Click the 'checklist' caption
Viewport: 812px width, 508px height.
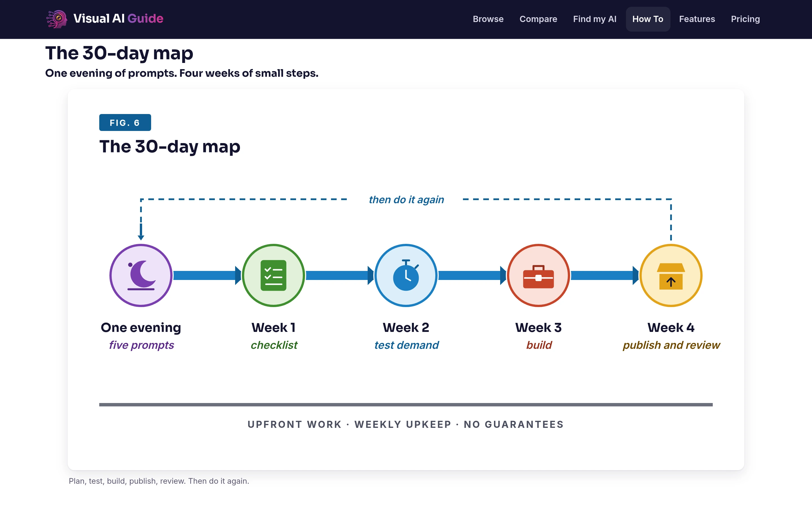click(274, 345)
